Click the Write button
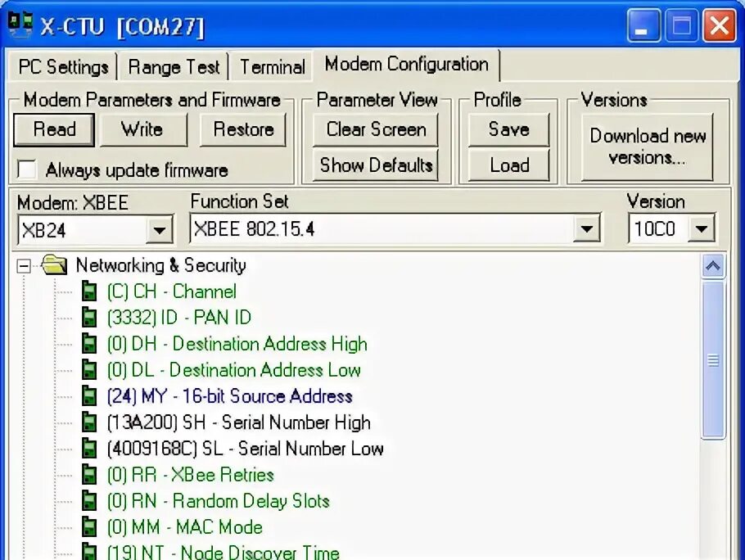The width and height of the screenshot is (745, 560). 142,129
